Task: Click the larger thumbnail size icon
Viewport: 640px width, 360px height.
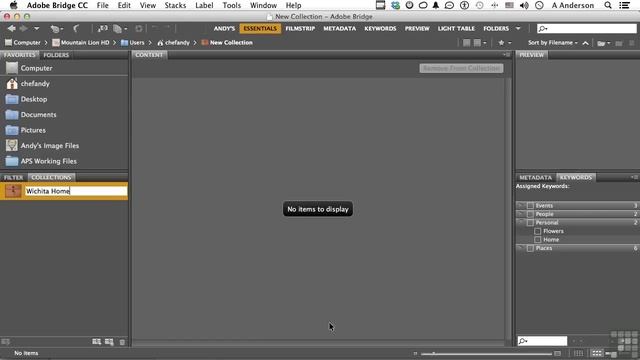Action: (x=558, y=353)
